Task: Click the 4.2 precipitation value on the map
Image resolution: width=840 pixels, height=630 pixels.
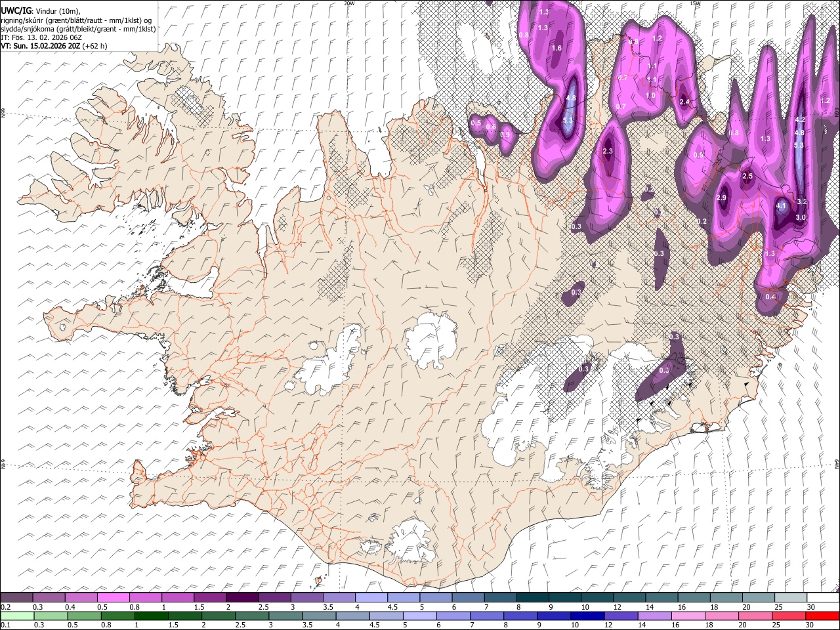Action: click(x=800, y=120)
